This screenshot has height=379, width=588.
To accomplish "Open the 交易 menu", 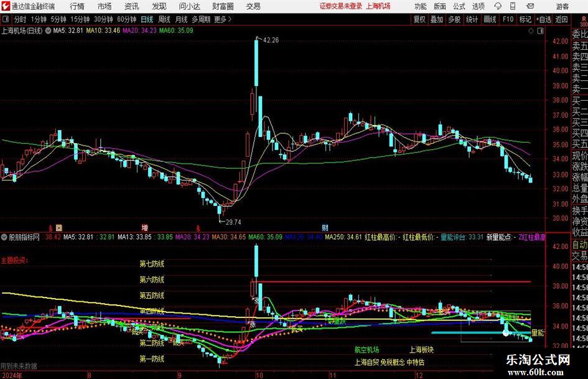I will (x=253, y=6).
